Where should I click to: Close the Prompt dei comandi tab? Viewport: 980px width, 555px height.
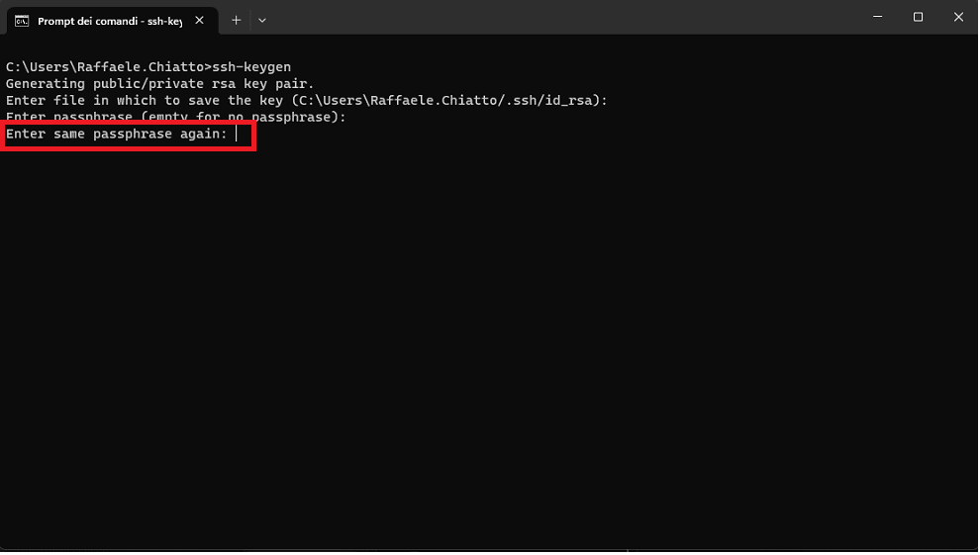click(x=199, y=21)
